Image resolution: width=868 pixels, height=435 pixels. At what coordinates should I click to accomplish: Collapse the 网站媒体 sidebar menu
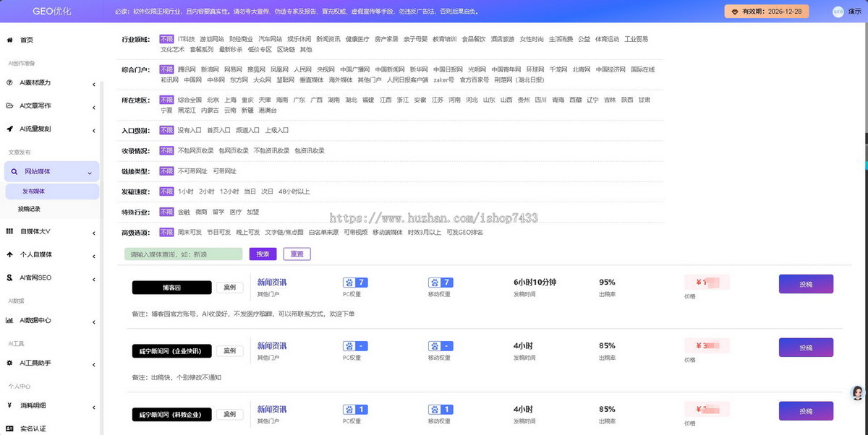[x=89, y=172]
